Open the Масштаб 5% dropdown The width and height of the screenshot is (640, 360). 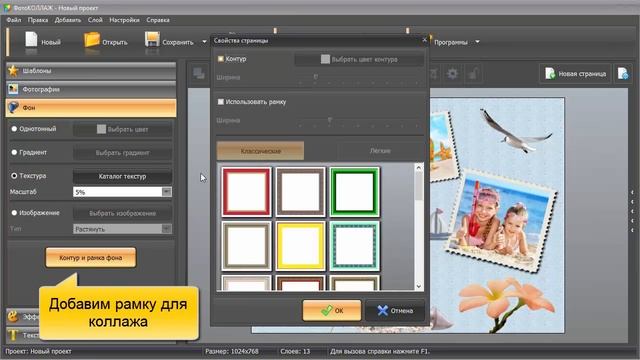[x=167, y=192]
